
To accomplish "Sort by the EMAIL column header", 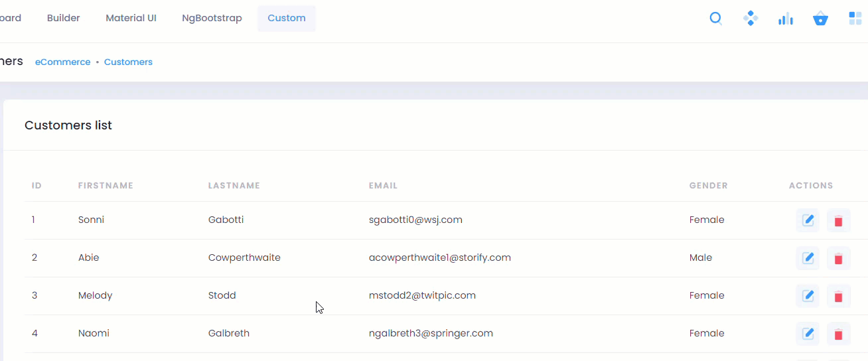I will click(383, 186).
